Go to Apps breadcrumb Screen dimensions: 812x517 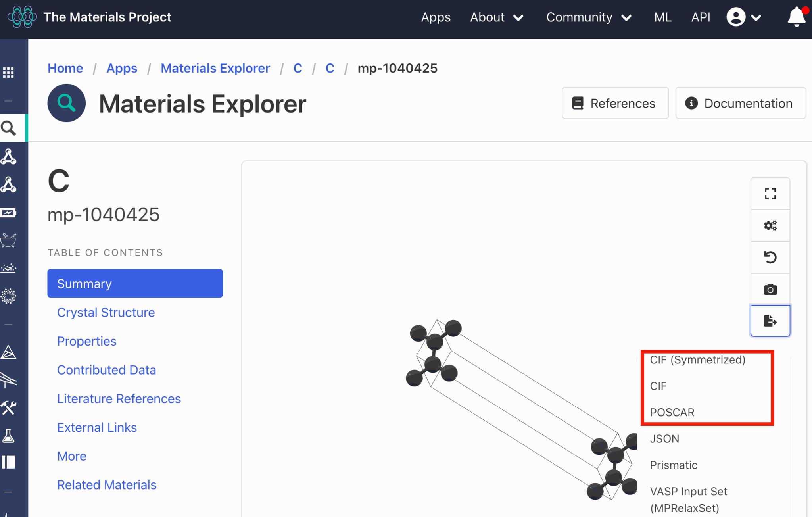click(122, 68)
